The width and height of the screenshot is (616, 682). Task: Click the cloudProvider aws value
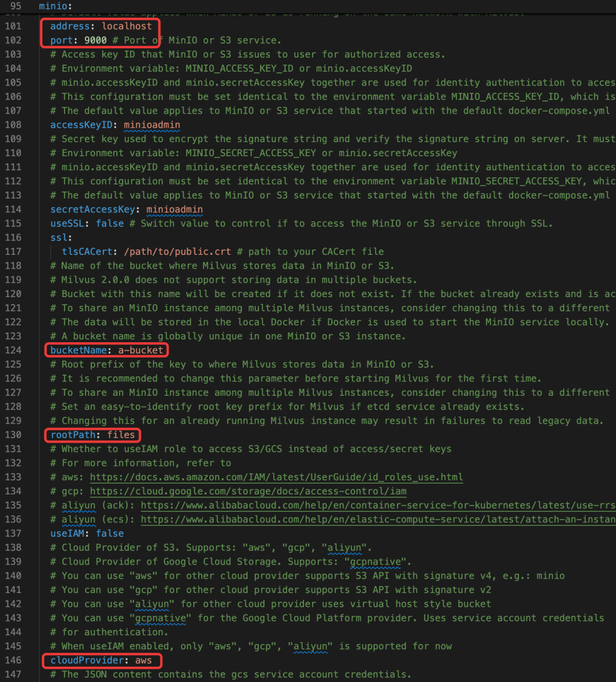(x=144, y=660)
